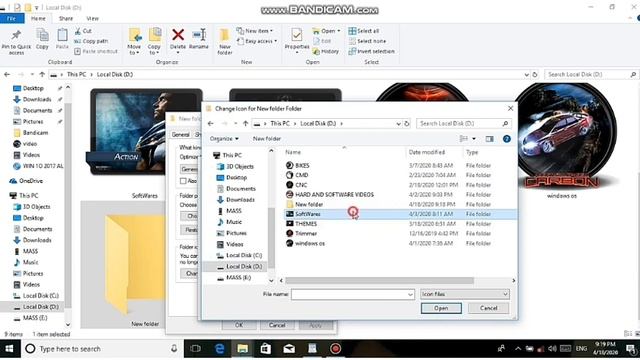Click the Task View taskbar icon
The height and width of the screenshot is (360, 640).
pyautogui.click(x=196, y=349)
